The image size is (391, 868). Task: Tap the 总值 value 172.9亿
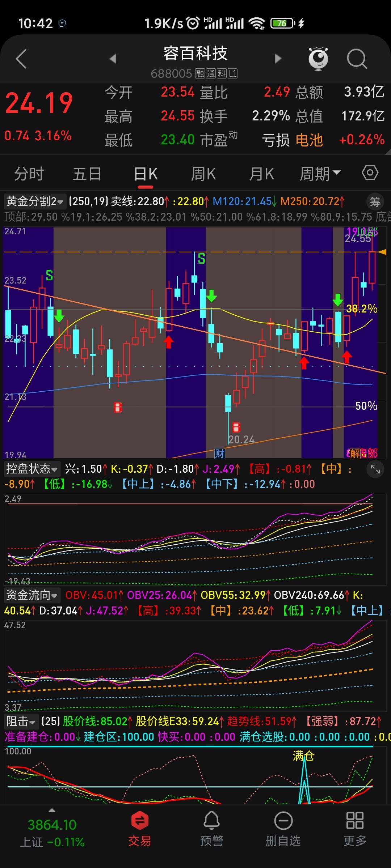pos(363,116)
